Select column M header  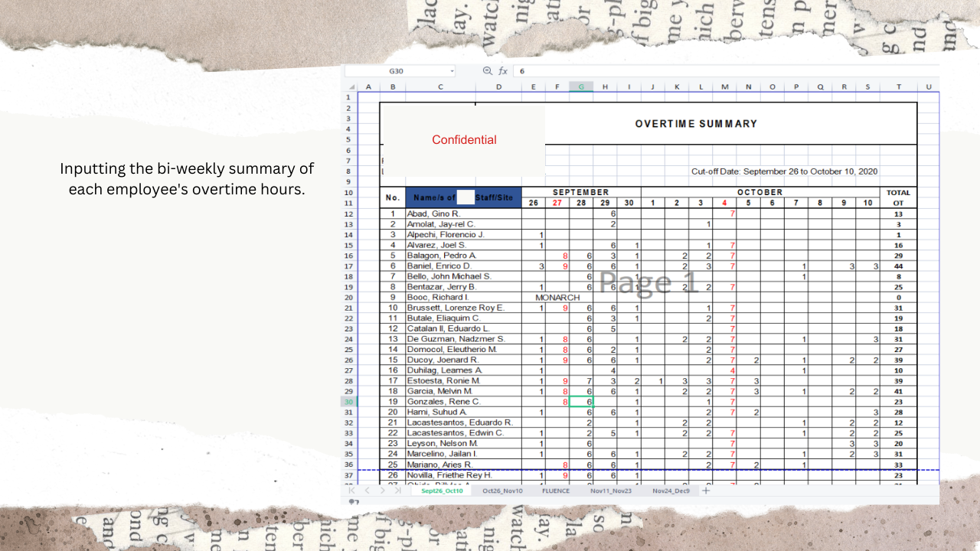click(x=724, y=86)
